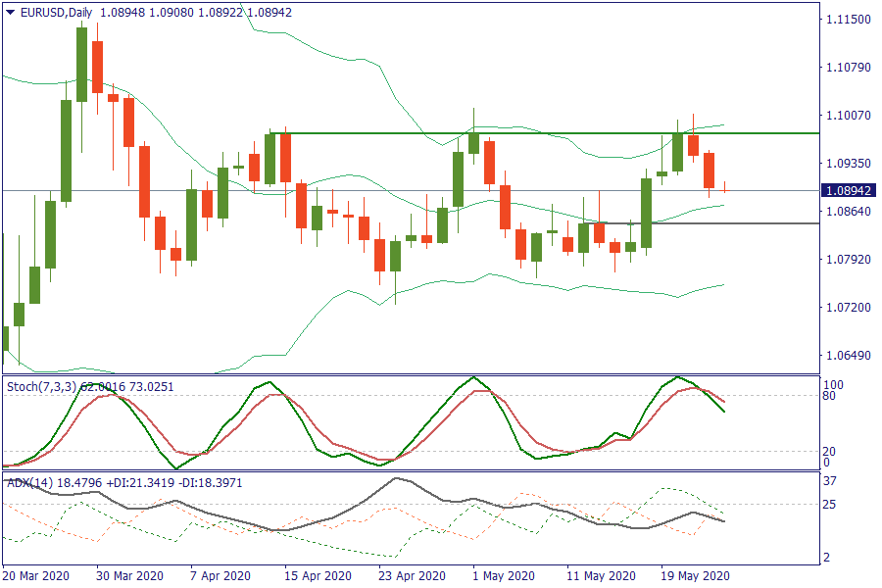Select the 1.07200 price scale label
Screen dimensions: 882x588
(x=849, y=307)
